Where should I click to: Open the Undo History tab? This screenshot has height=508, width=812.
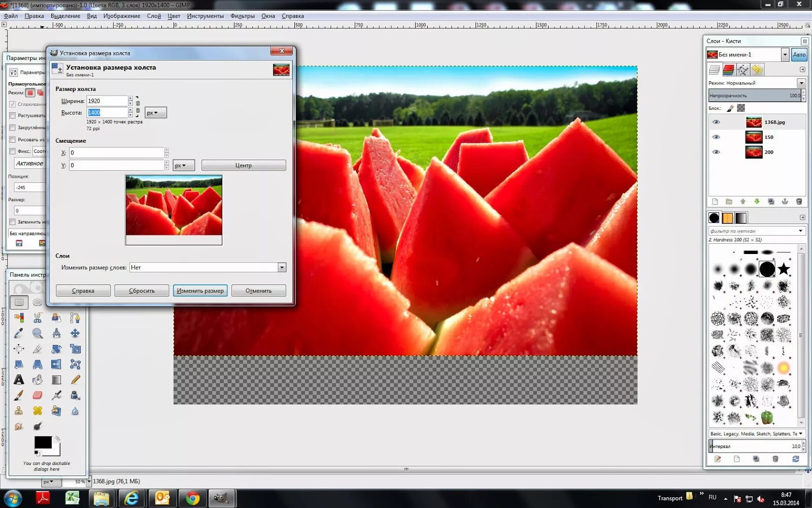pyautogui.click(x=757, y=70)
